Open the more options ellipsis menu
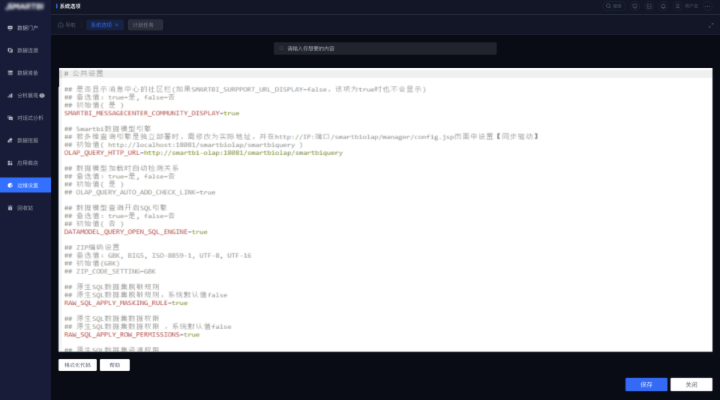 coord(708,6)
